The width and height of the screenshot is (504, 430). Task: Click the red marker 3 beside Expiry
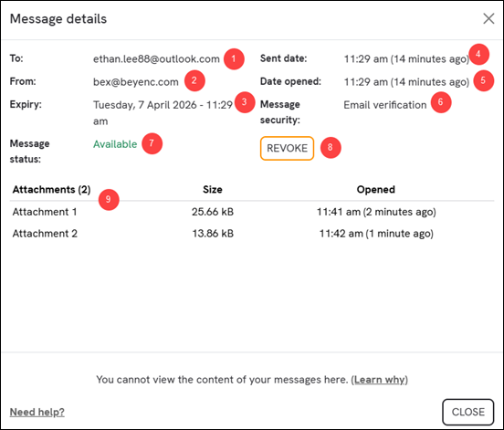click(x=245, y=102)
